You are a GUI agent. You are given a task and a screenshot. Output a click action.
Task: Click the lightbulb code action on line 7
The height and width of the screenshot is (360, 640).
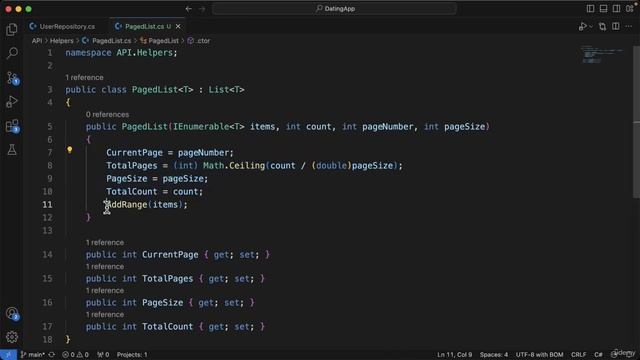(69, 150)
